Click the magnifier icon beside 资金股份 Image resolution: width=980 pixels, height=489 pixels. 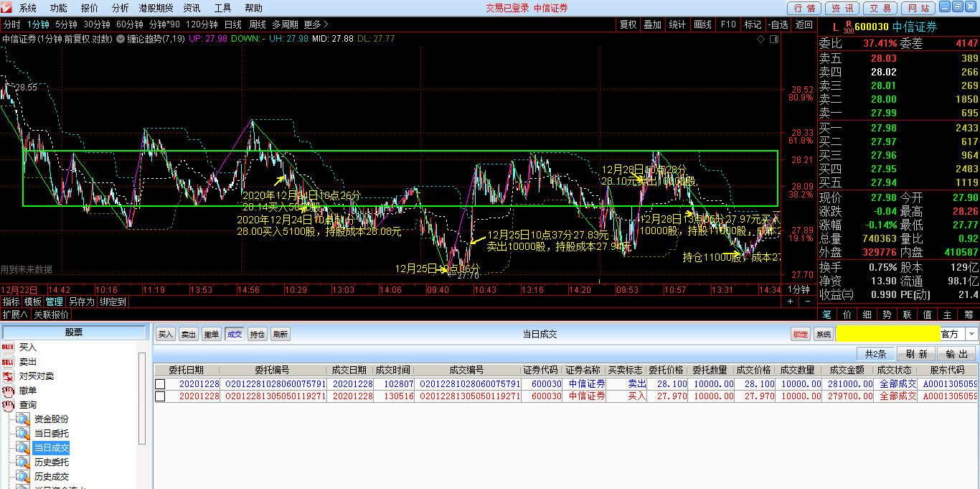(23, 419)
